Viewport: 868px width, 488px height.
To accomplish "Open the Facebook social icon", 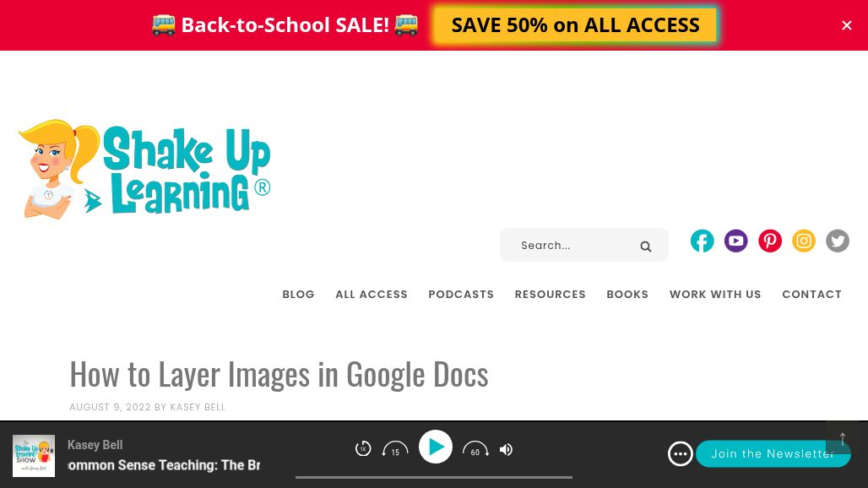I will tap(702, 241).
